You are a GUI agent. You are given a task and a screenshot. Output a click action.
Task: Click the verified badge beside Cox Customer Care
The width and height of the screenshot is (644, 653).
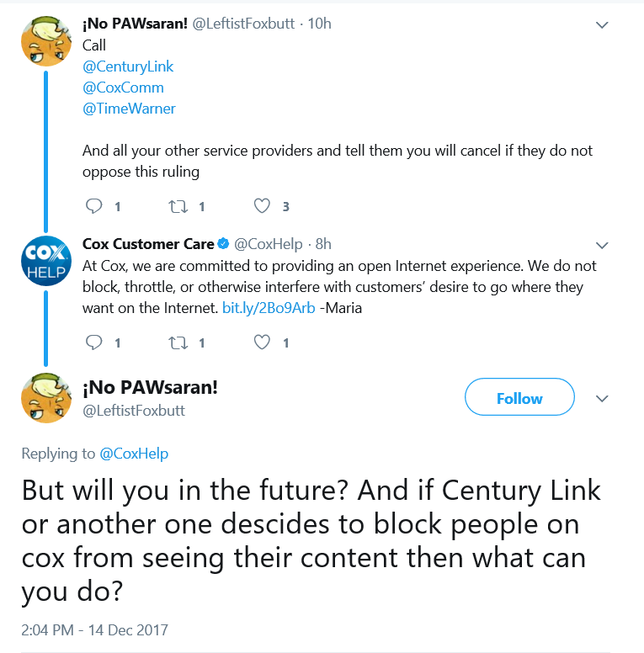pos(224,244)
